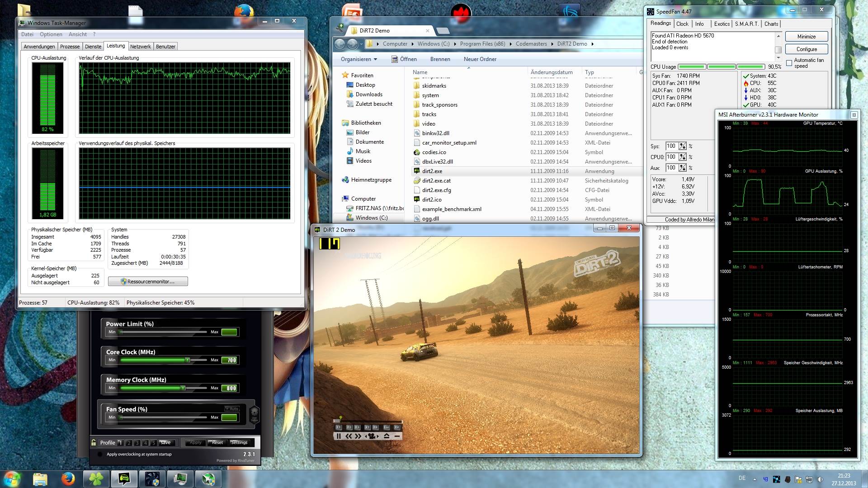
Task: Enable SpeedFan automatic fan speed checkbox
Action: 789,63
